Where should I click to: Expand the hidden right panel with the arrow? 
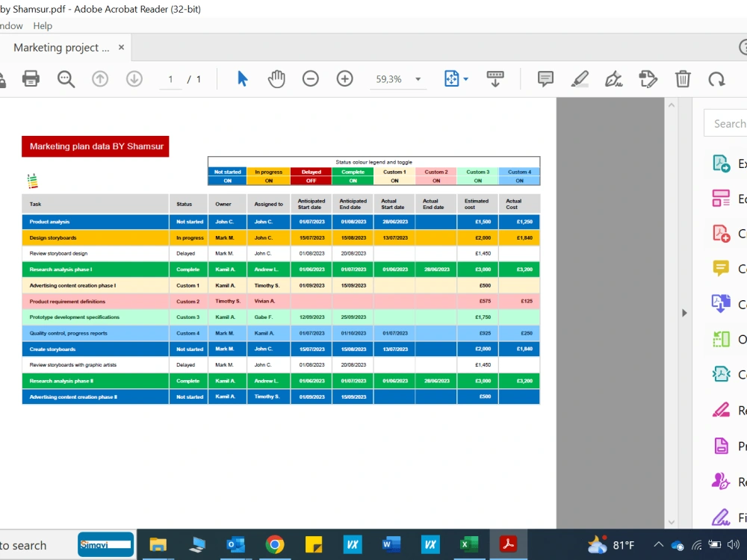(684, 313)
